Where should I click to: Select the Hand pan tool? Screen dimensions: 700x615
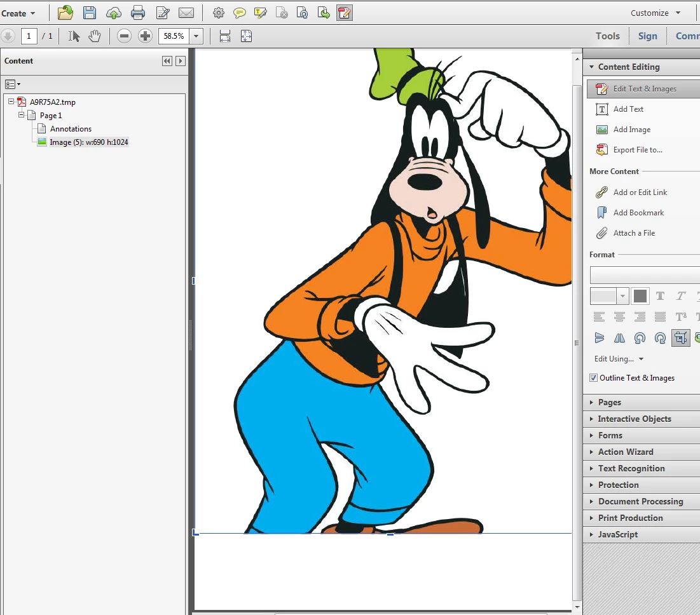95,36
